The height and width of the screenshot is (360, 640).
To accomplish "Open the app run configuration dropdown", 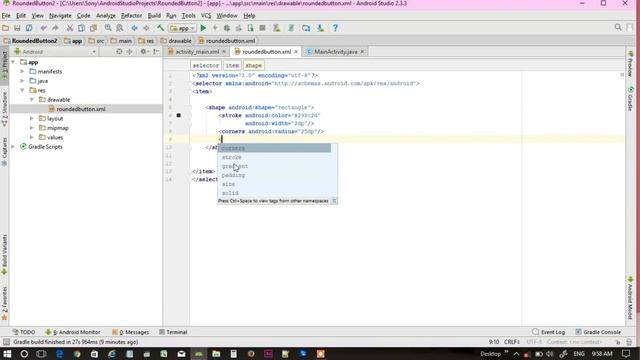I will tap(182, 28).
